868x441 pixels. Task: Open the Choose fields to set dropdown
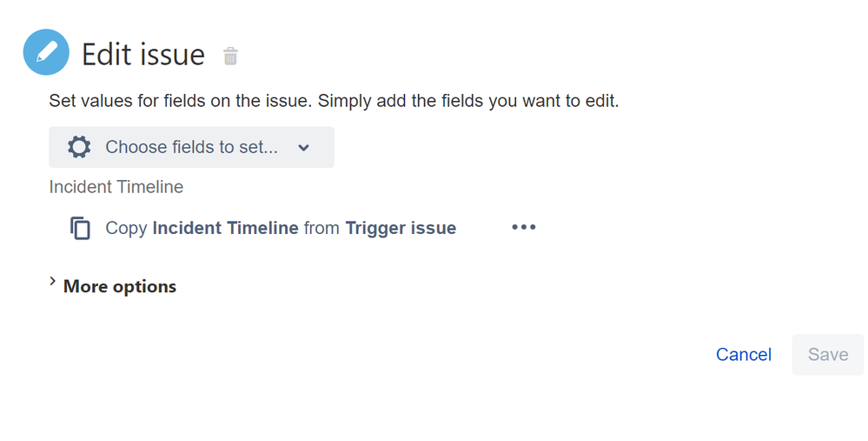point(191,147)
